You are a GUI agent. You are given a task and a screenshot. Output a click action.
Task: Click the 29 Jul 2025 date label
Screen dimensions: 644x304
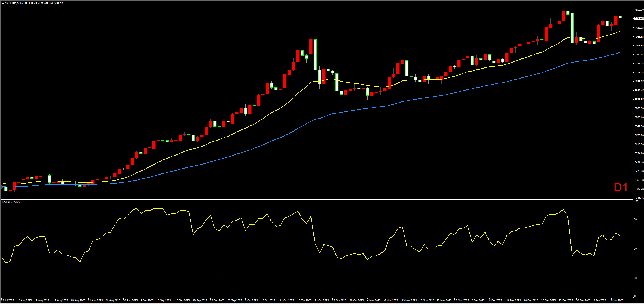8,300
